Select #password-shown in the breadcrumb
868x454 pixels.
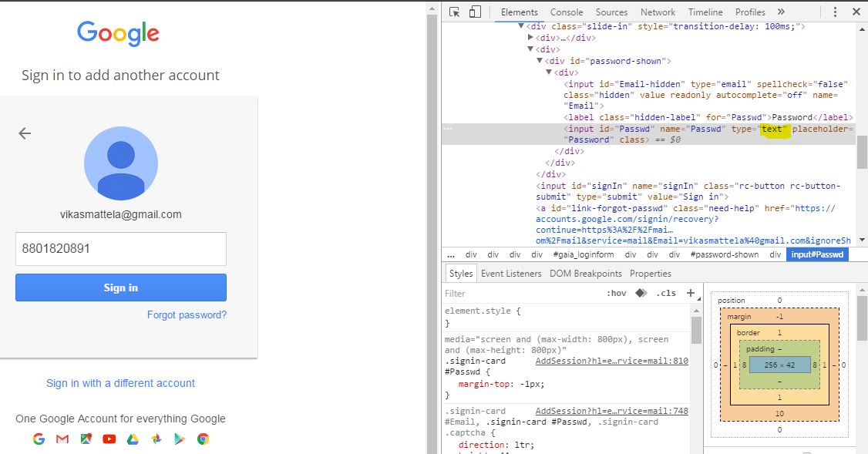coord(725,254)
